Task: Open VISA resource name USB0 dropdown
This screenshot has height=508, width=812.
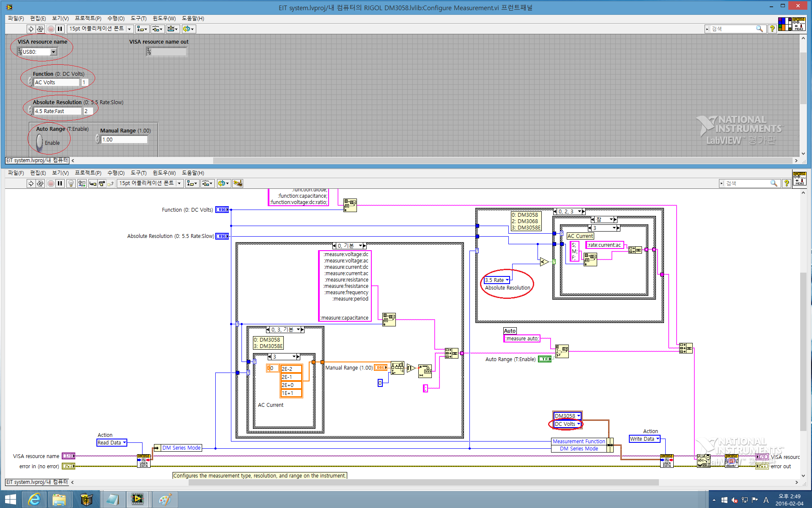Action: point(54,52)
